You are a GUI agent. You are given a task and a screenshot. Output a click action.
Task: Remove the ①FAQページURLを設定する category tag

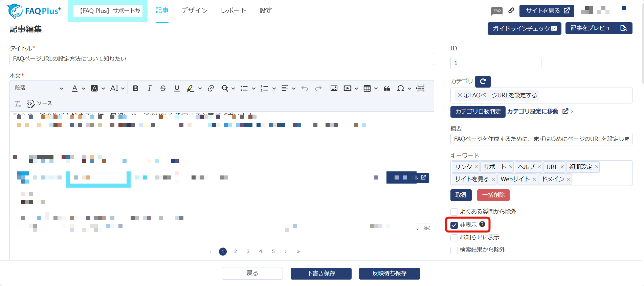pyautogui.click(x=460, y=95)
